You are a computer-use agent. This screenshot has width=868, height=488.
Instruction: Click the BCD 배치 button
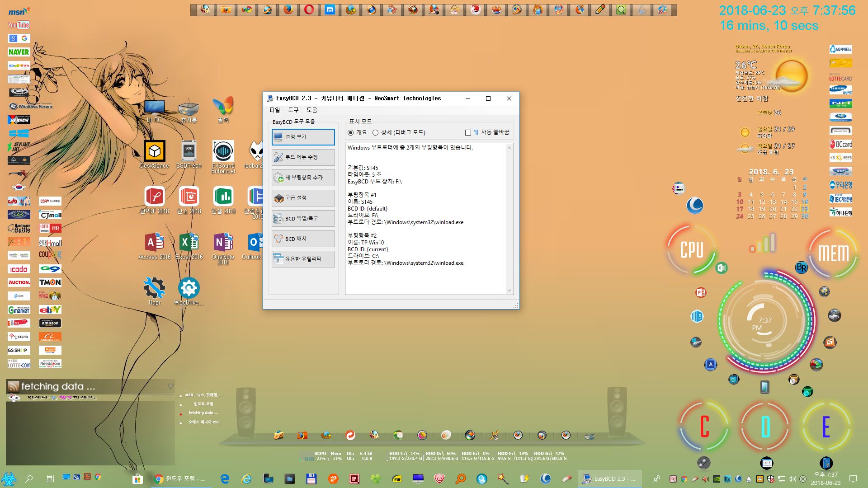coord(303,239)
